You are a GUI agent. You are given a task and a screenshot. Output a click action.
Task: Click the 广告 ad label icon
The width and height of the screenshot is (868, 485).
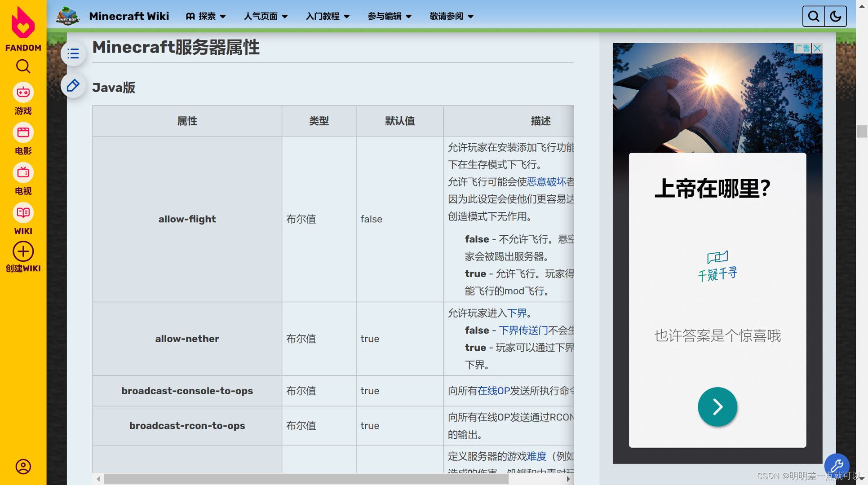[803, 48]
